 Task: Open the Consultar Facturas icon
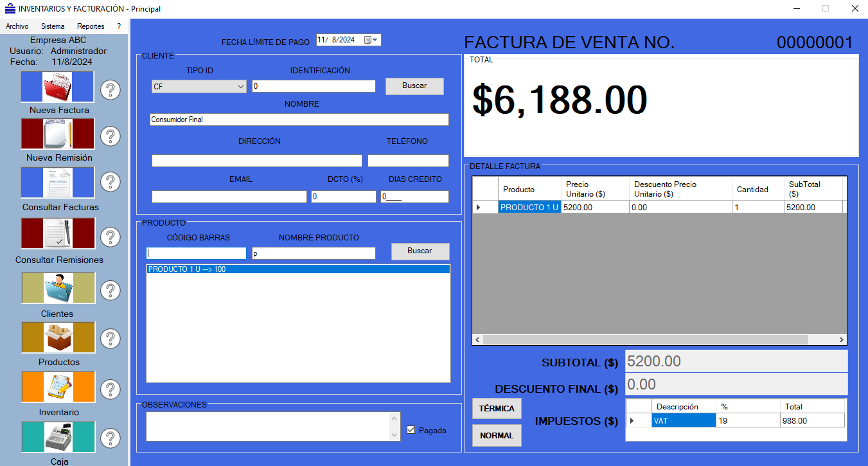[58, 183]
